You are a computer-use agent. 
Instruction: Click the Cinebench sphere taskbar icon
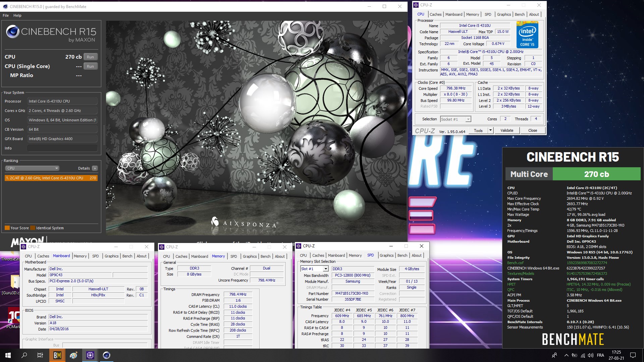click(107, 355)
